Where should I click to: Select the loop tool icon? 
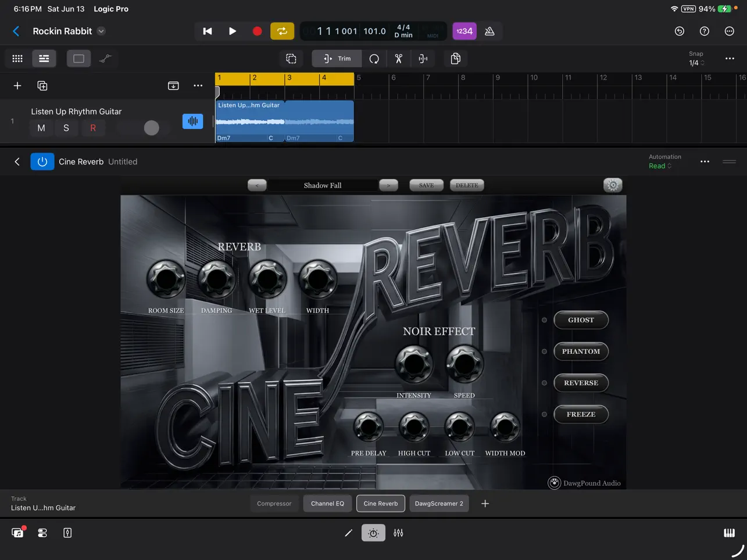[x=374, y=59]
